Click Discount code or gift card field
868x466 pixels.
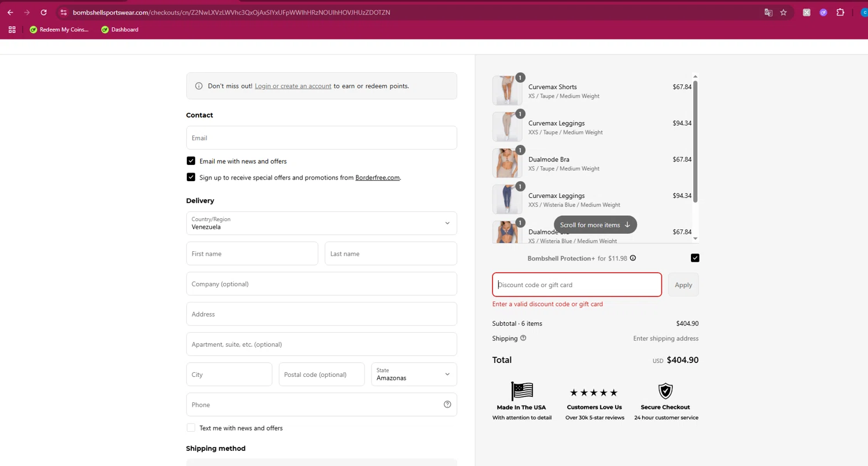coord(577,285)
